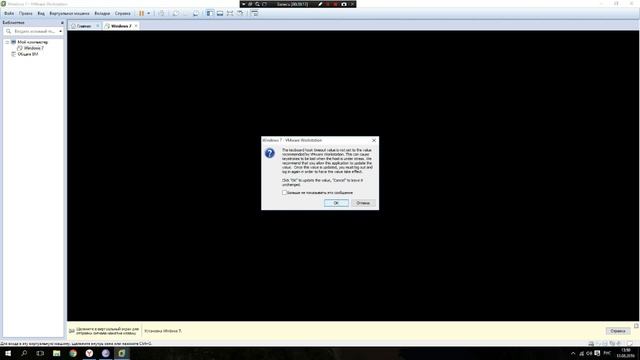This screenshot has height=360, width=640.
Task: Enter full screen mode via toolbar icon
Action: (230, 13)
